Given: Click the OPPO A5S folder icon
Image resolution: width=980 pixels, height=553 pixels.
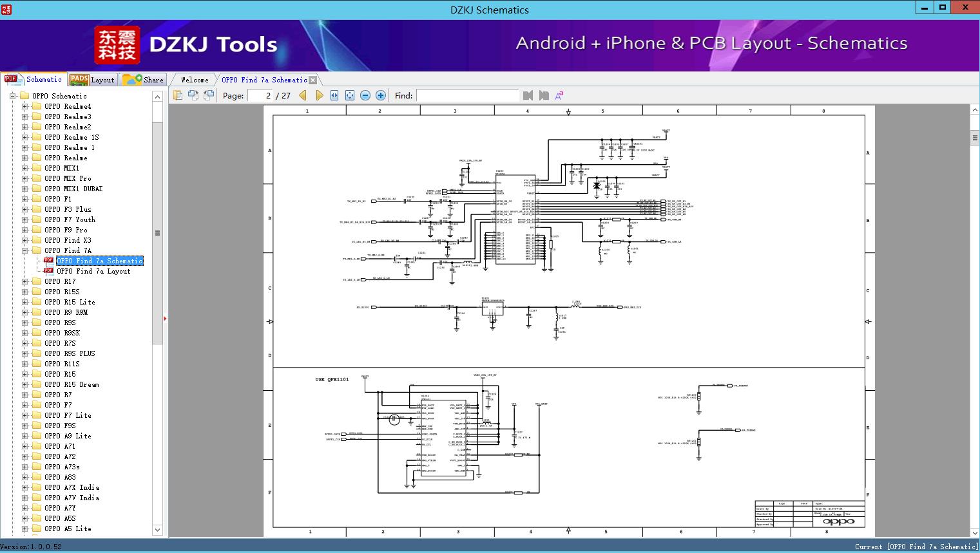Looking at the screenshot, I should click(x=37, y=518).
